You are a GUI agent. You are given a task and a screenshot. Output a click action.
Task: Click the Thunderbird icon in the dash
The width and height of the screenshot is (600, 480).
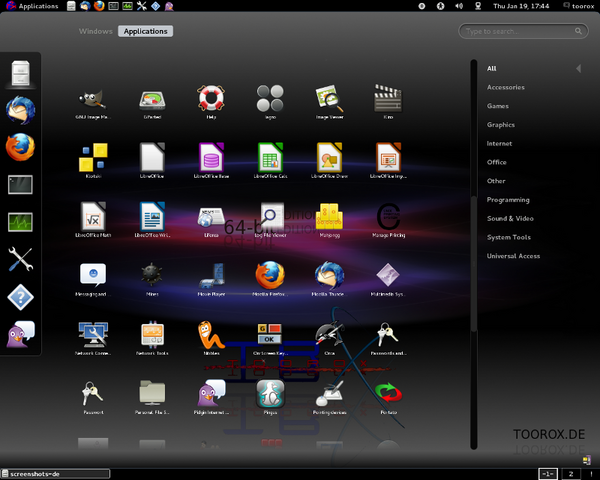(x=20, y=110)
